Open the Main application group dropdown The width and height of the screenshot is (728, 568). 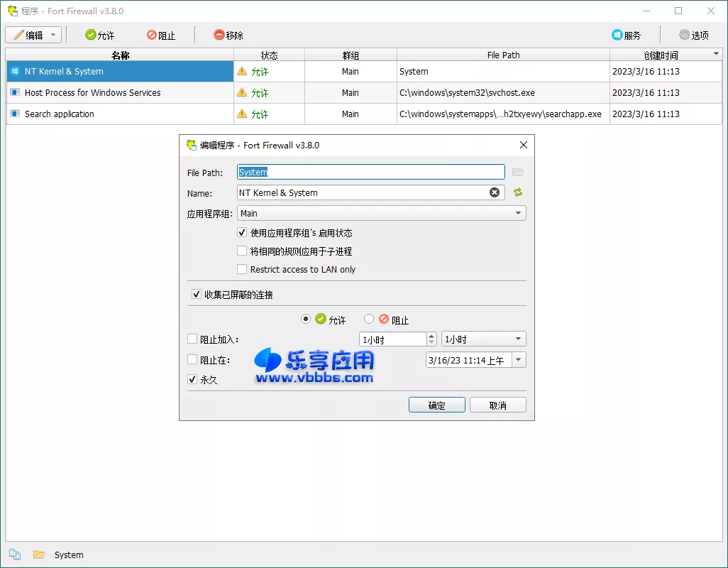(x=519, y=213)
